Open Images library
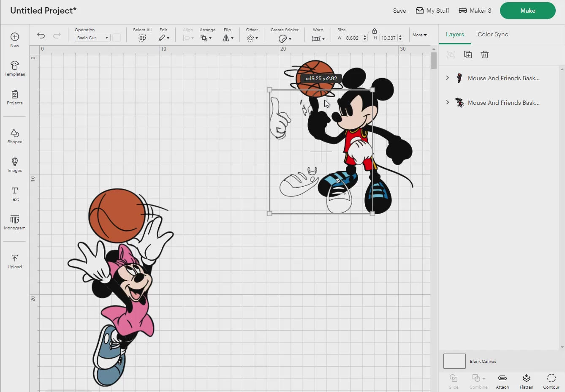Screen dimensions: 565x392 tap(15, 165)
